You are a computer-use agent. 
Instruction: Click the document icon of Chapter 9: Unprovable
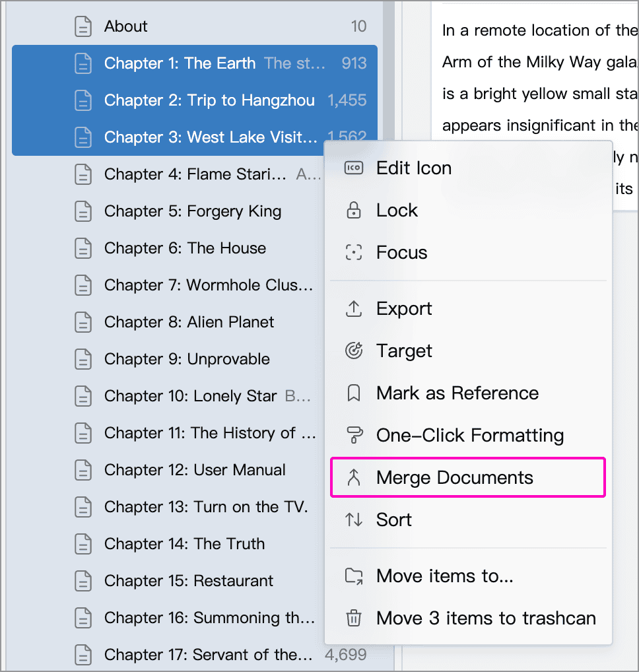click(83, 358)
